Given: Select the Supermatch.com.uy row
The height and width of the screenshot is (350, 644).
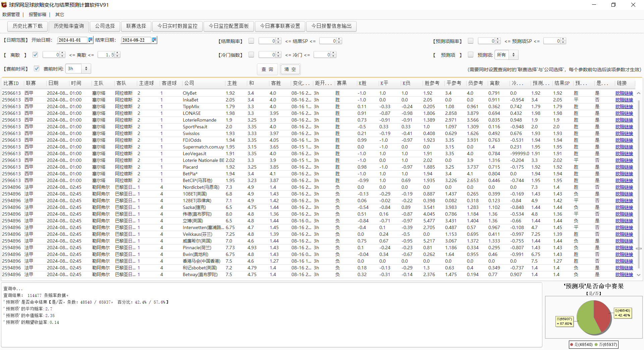Looking at the screenshot, I should coord(319,147).
